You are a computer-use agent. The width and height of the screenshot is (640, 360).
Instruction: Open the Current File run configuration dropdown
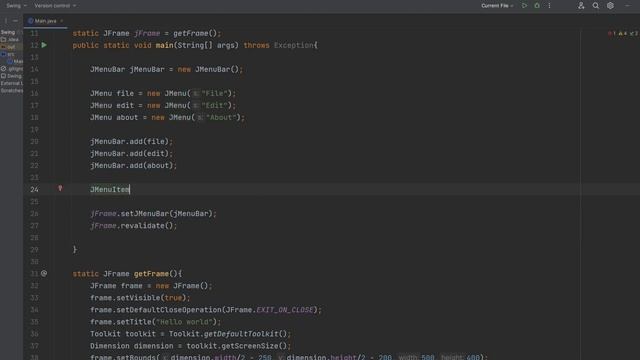click(x=497, y=6)
